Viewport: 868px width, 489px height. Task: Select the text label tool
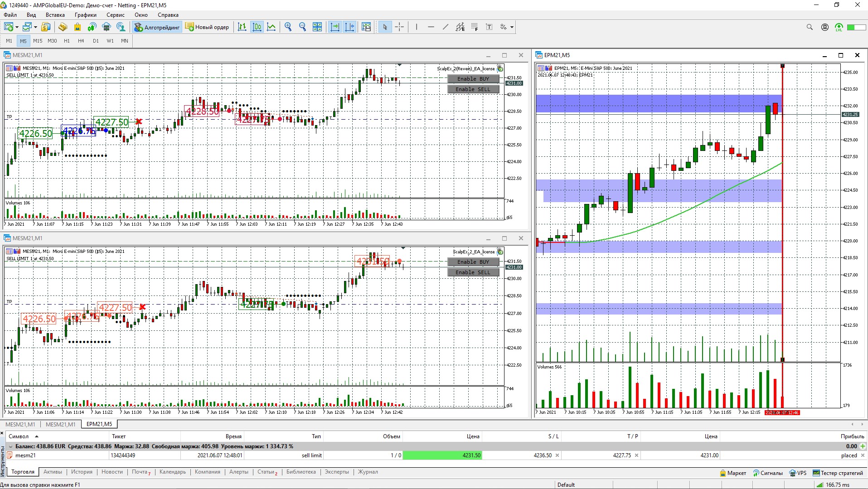[x=489, y=27]
